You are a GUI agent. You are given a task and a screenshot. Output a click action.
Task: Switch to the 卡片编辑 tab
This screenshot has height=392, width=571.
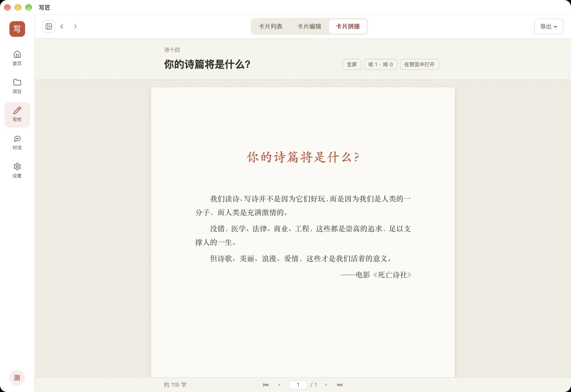click(x=309, y=26)
